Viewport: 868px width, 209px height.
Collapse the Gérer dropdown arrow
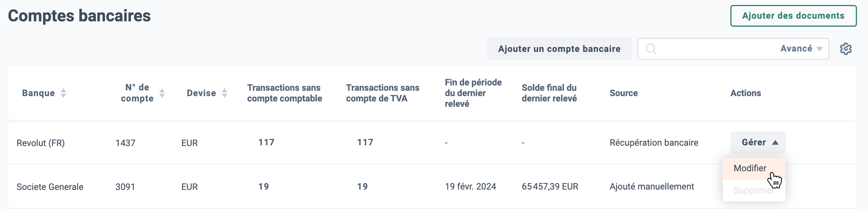(775, 143)
